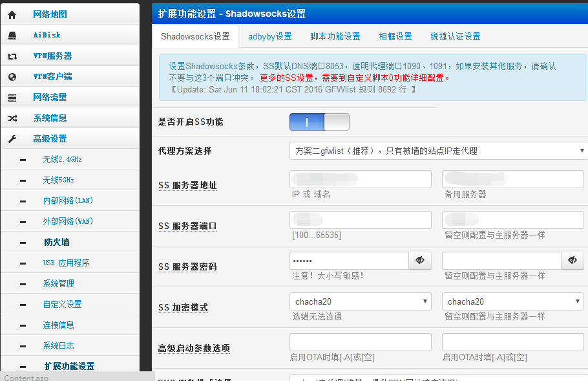This screenshot has height=381, width=588.
Task: Click the retweet icon beside VPN服务器
Action: [12, 56]
